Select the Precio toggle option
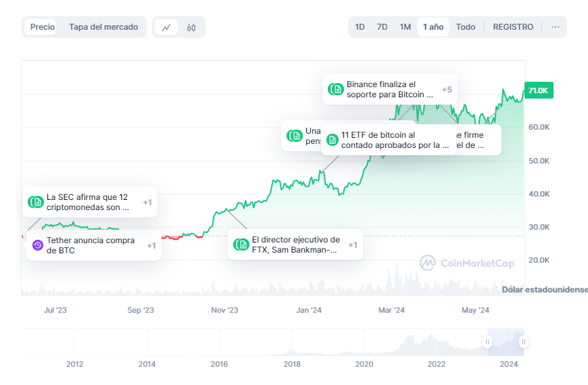This screenshot has width=588, height=385. 43,27
